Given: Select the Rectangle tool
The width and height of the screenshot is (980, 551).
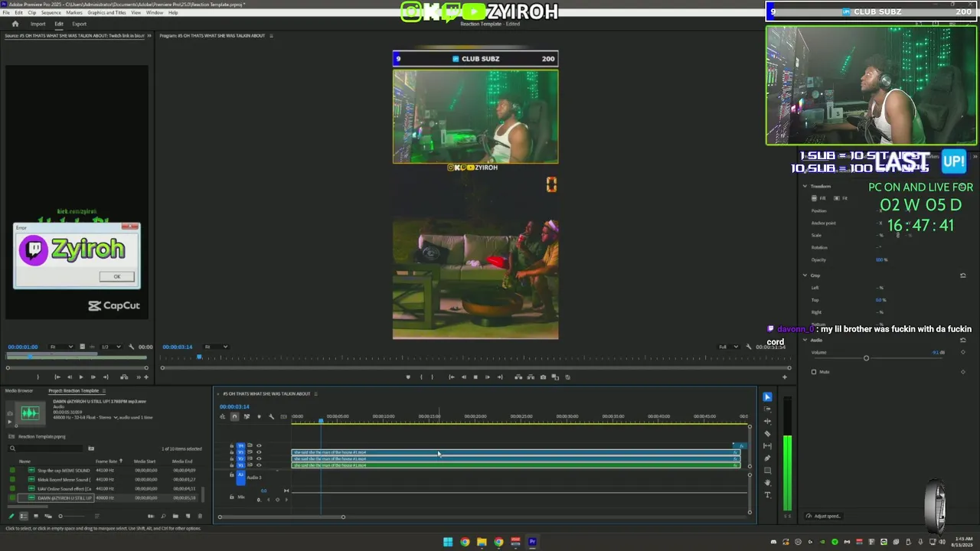Looking at the screenshot, I should pyautogui.click(x=767, y=470).
